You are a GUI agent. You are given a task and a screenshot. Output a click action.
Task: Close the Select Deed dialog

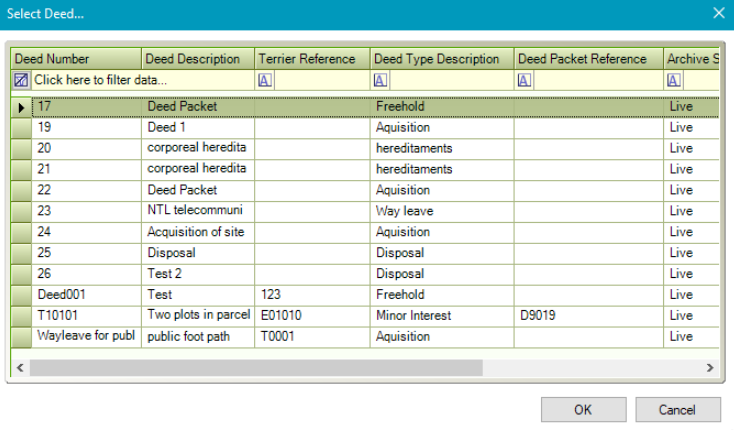click(717, 13)
